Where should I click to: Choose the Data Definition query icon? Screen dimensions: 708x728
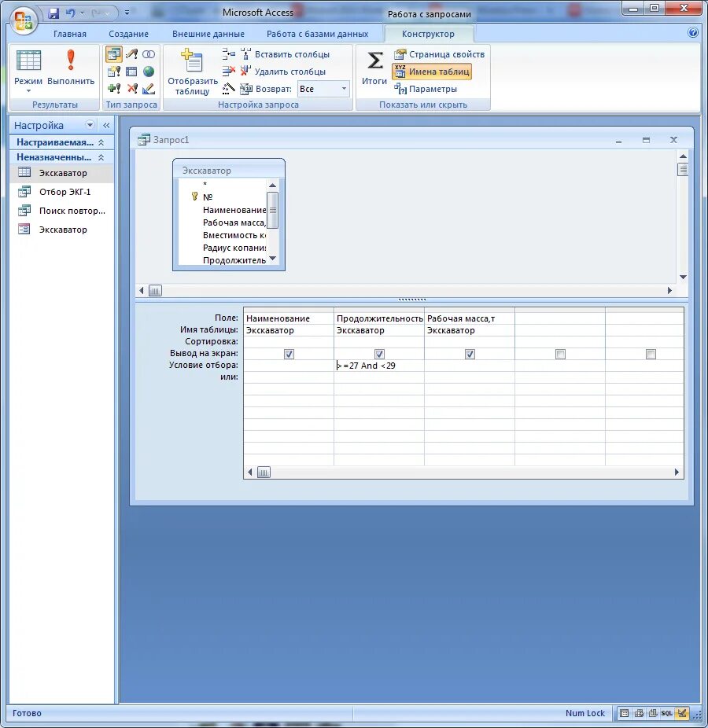[x=149, y=88]
